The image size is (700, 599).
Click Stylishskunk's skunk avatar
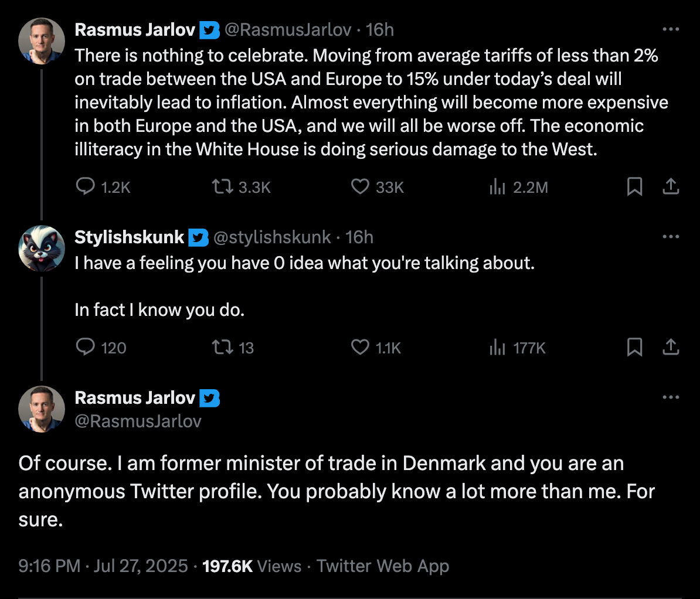[42, 249]
